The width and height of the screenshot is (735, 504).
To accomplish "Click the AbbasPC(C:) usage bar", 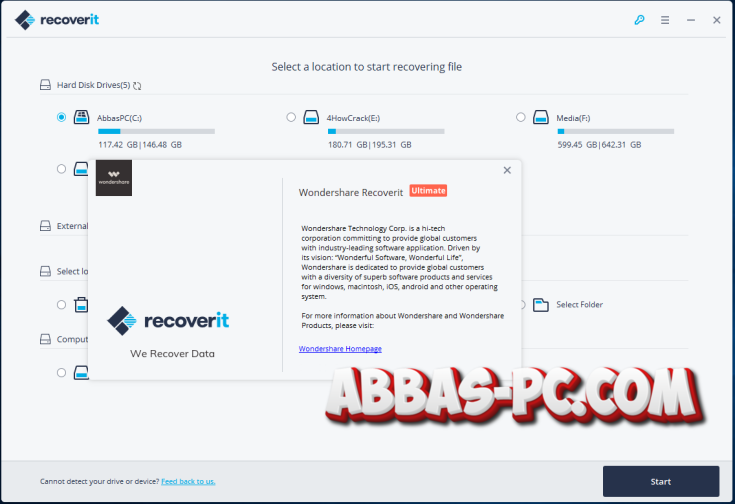I will (x=157, y=131).
